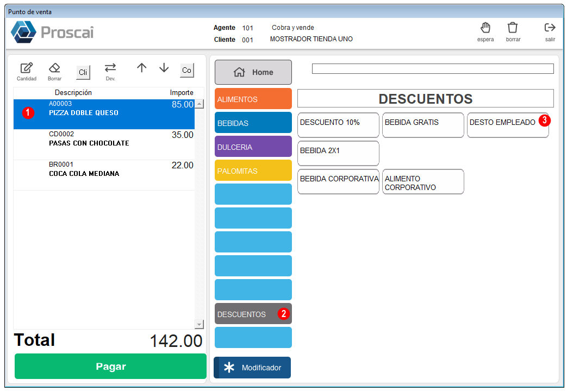Select the DULCERIA category
The width and height of the screenshot is (567, 392).
click(x=253, y=147)
